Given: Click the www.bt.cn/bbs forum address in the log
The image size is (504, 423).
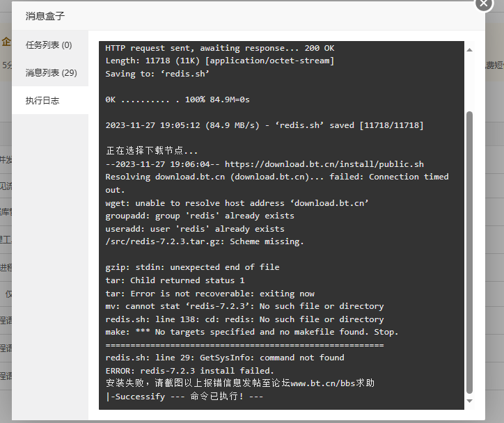Looking at the screenshot, I should pyautogui.click(x=323, y=383).
